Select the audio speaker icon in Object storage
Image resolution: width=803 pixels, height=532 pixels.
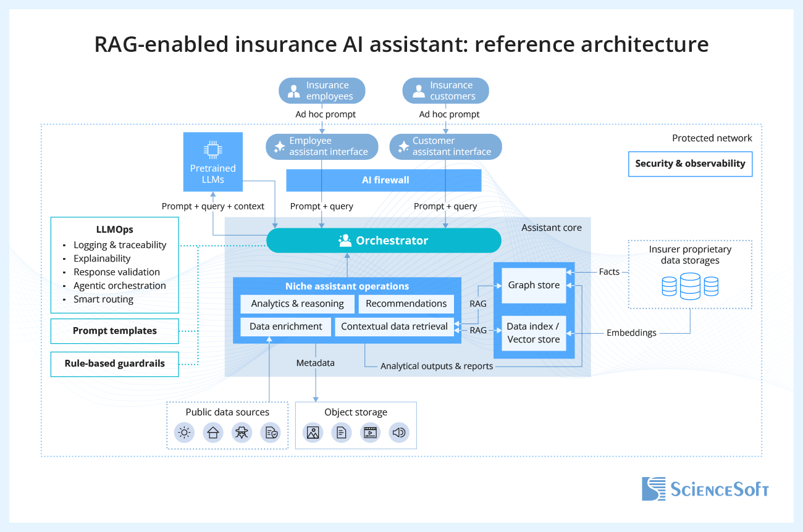pos(399,433)
